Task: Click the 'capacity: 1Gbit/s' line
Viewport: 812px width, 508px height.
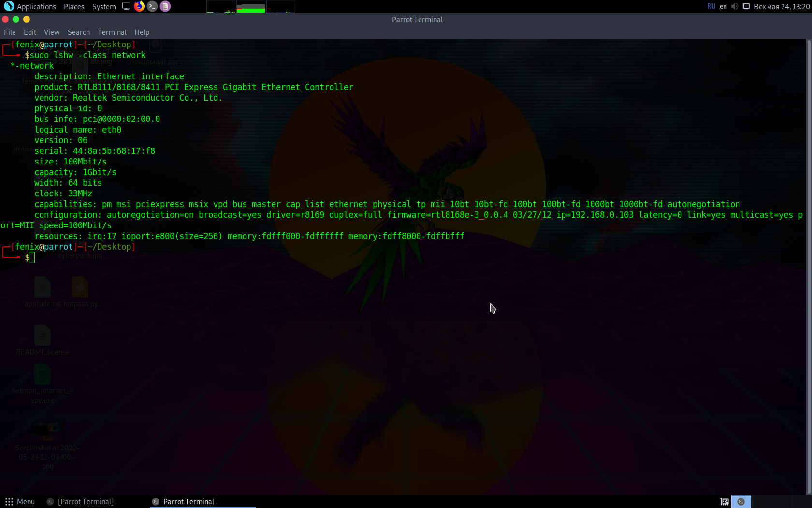Action: (75, 172)
